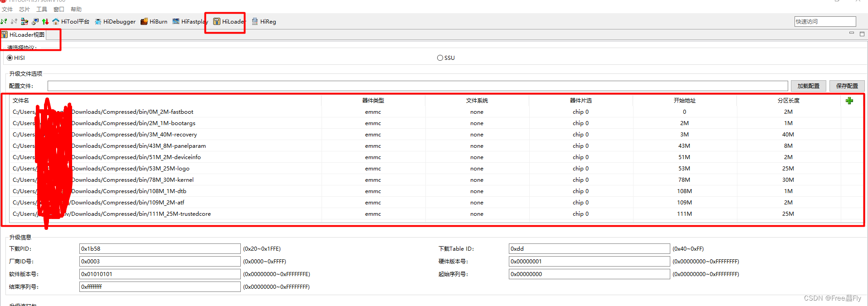Minimize the HiLoader view panel

(x=851, y=33)
